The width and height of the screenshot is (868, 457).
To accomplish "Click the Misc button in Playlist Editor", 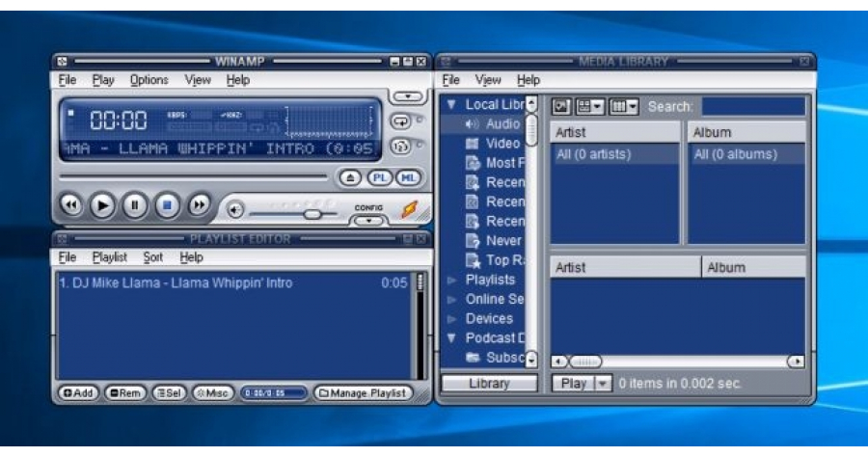I will click(212, 392).
